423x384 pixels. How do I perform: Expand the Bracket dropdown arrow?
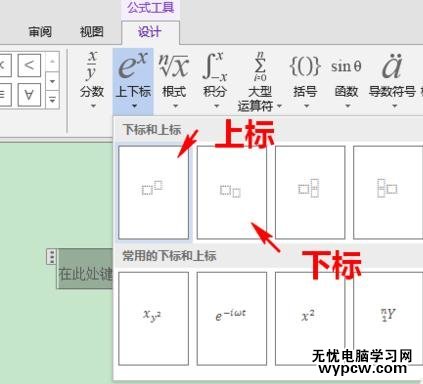(307, 106)
